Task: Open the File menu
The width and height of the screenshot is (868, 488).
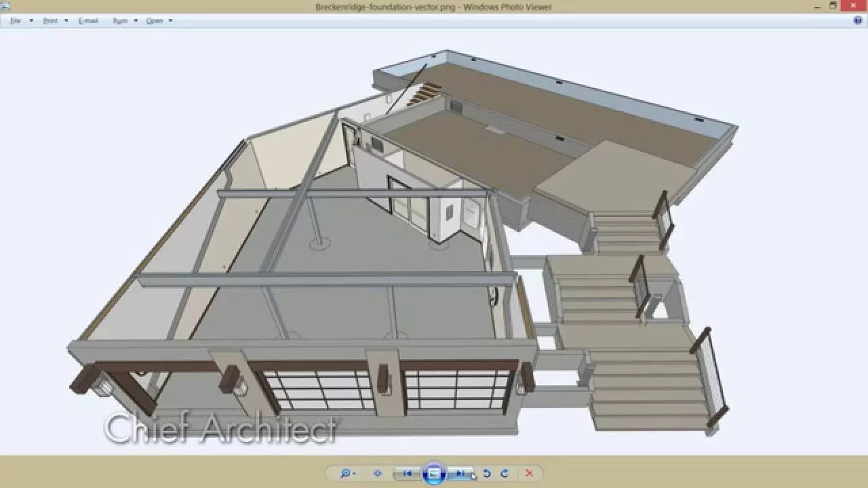Action: coord(16,20)
